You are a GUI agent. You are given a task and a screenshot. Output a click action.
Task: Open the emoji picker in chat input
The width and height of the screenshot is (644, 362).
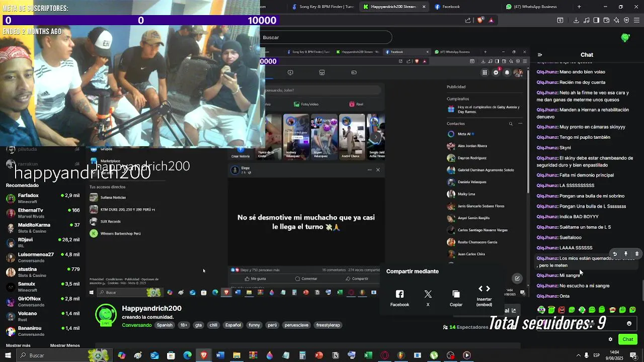[x=629, y=323]
